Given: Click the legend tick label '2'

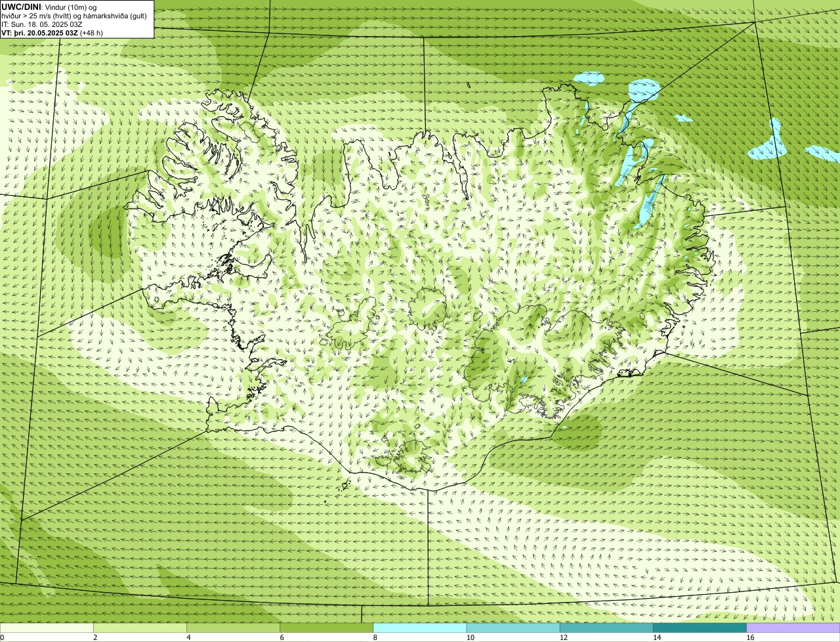Looking at the screenshot, I should pos(95,637).
